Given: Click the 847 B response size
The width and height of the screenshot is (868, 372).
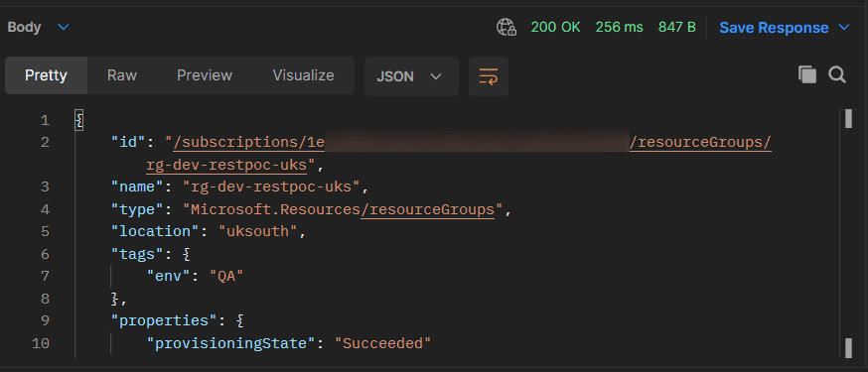Looking at the screenshot, I should tap(677, 27).
